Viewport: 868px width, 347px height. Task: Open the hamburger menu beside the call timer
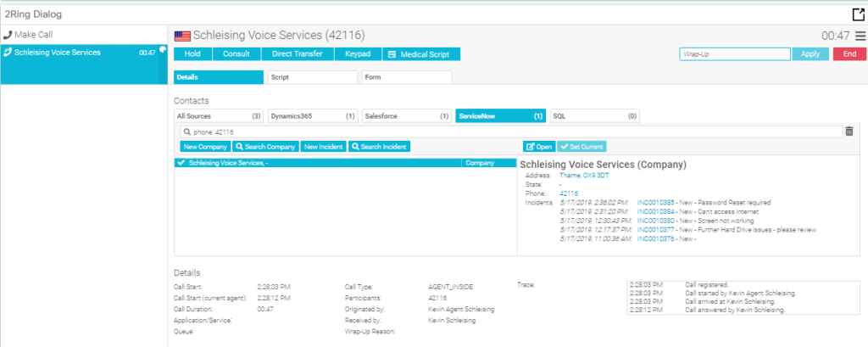click(x=860, y=36)
